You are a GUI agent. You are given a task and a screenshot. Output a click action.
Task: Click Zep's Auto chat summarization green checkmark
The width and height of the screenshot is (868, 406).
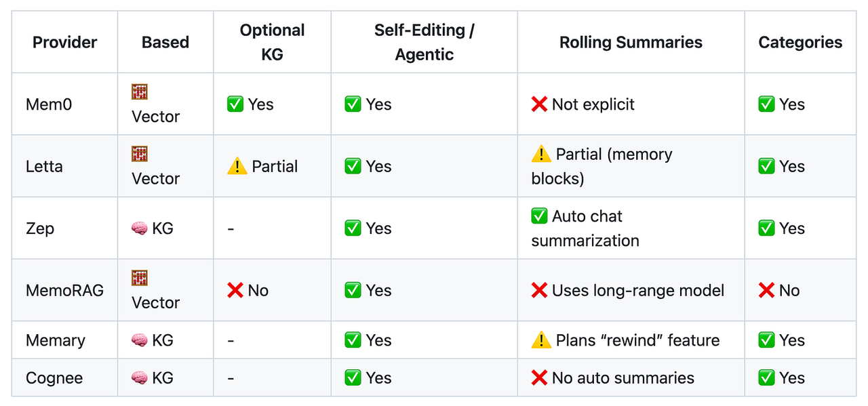540,216
